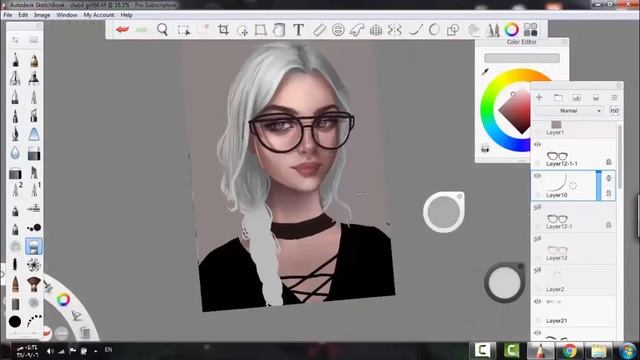The image size is (640, 360).
Task: Add a new layer with plus button
Action: (x=539, y=98)
